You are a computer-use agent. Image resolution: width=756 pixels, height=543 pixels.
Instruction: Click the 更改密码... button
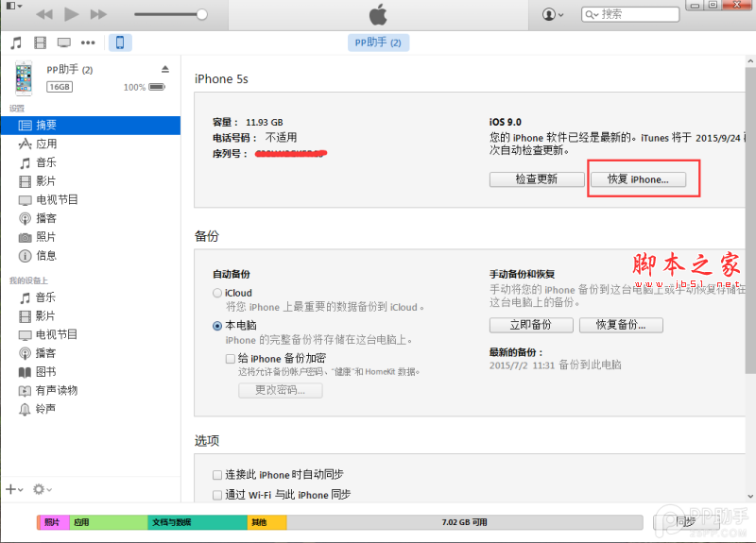coord(280,390)
